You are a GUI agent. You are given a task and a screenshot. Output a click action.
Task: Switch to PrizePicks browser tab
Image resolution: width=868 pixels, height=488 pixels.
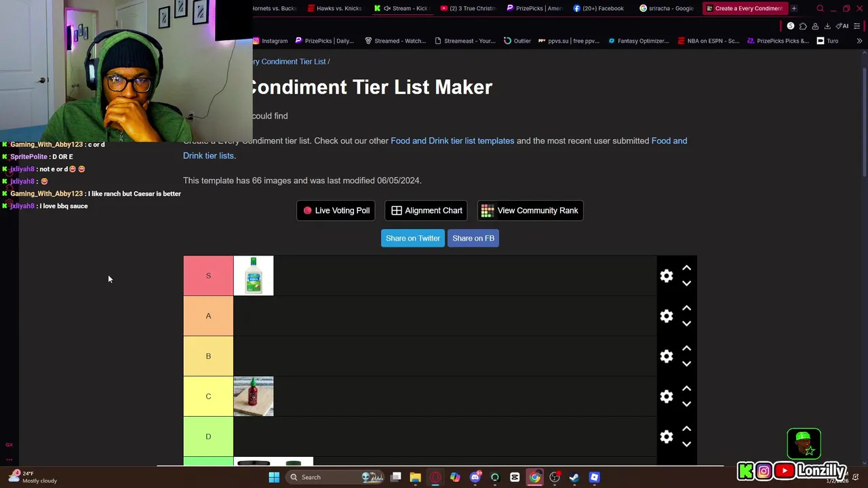tap(534, 8)
